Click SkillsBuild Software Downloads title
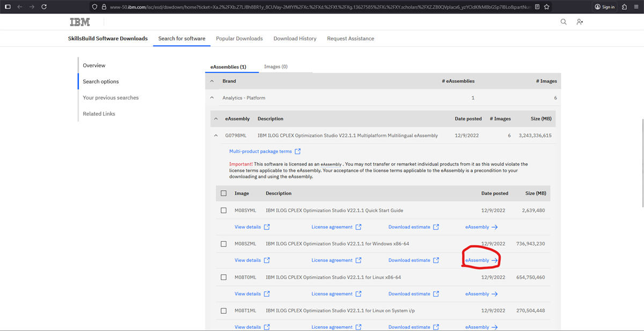The height and width of the screenshot is (331, 644). (108, 39)
